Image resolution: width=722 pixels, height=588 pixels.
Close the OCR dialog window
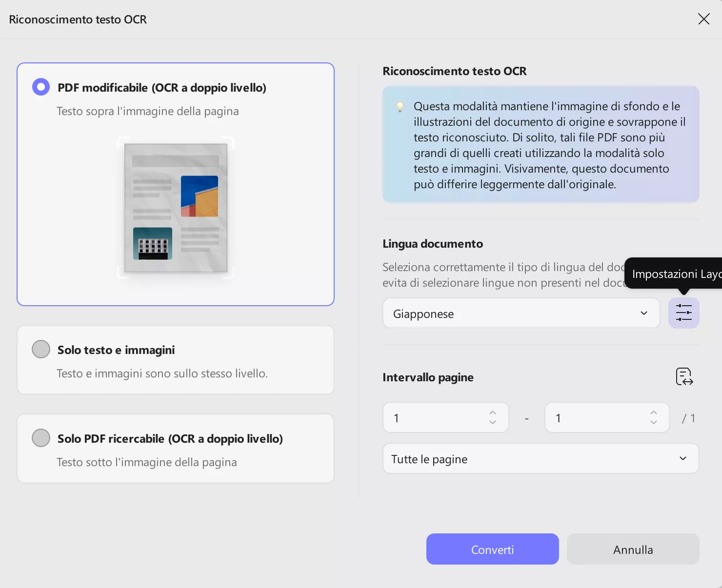pos(703,19)
